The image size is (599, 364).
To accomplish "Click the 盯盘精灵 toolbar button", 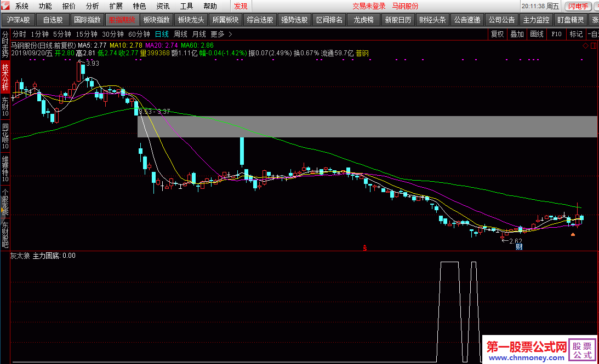I will (571, 20).
